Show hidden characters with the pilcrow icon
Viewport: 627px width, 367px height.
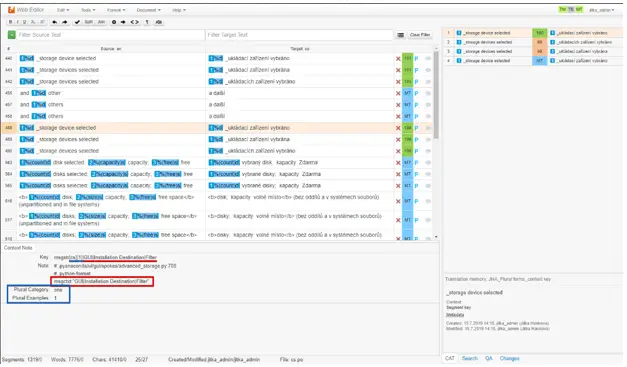(147, 22)
